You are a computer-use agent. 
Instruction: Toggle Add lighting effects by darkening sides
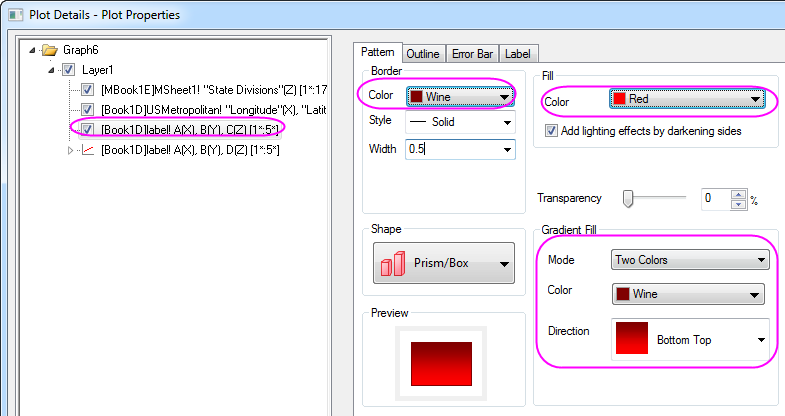[x=551, y=131]
